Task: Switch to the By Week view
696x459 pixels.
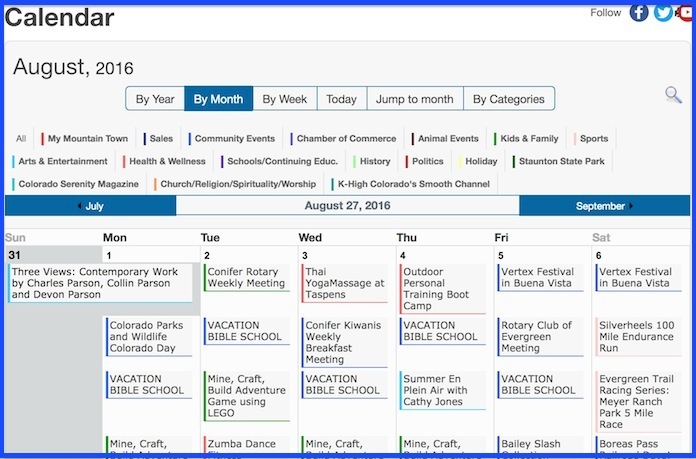Action: point(284,99)
